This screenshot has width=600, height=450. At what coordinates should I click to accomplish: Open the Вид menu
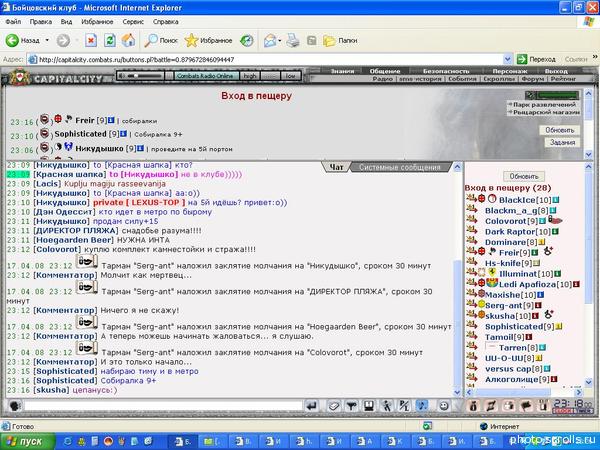pos(66,22)
